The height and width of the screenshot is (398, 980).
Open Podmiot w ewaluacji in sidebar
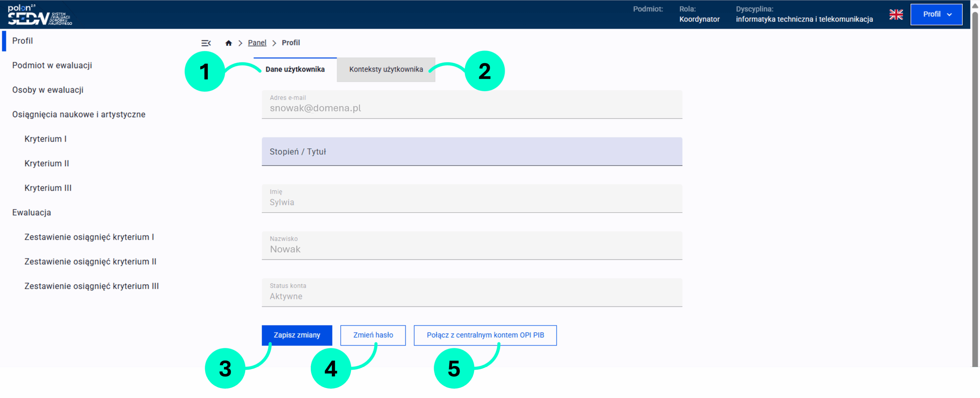[x=52, y=66]
